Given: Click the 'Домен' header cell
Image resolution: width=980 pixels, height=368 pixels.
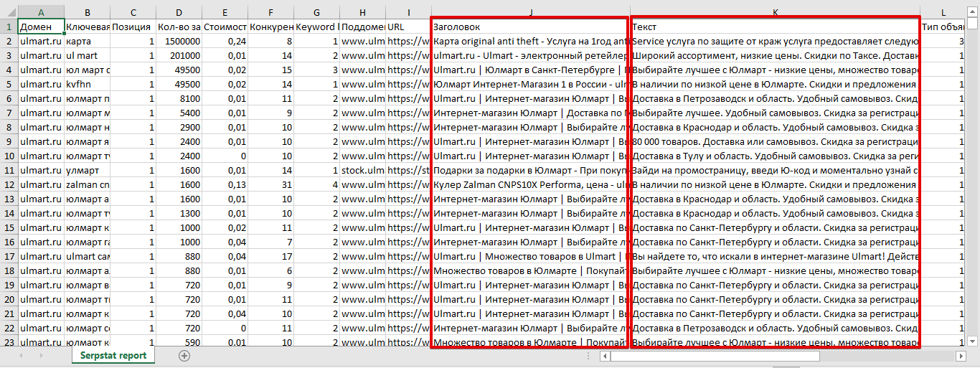Looking at the screenshot, I should coord(40,27).
